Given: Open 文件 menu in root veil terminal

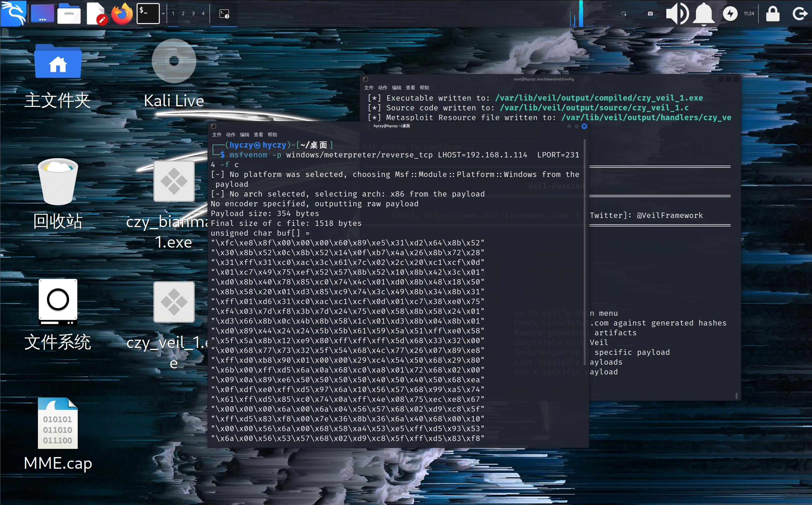Looking at the screenshot, I should (x=369, y=87).
